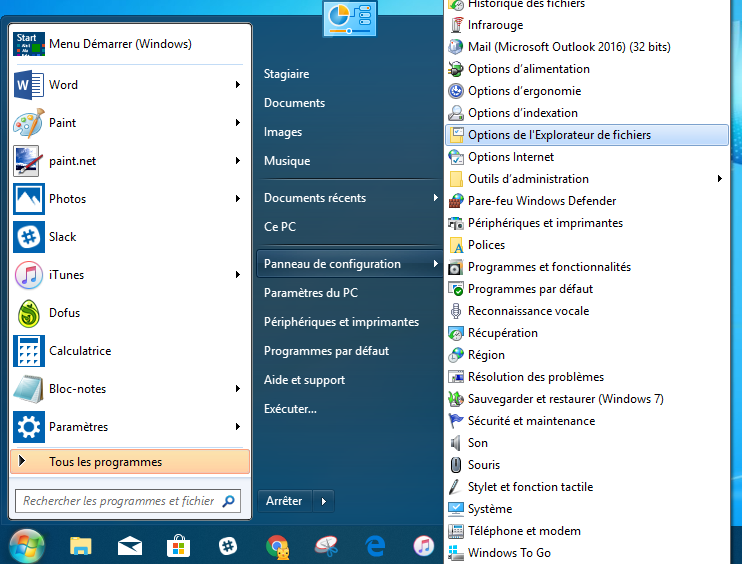Screen dimensions: 742x564
Task: Launch Paint from the pinned list
Action: [128, 123]
